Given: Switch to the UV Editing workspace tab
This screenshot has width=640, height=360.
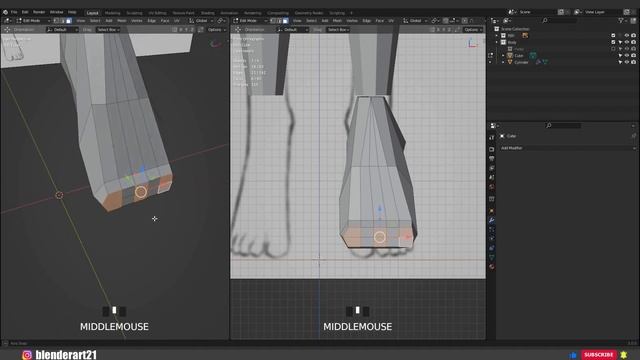Looking at the screenshot, I should (157, 13).
